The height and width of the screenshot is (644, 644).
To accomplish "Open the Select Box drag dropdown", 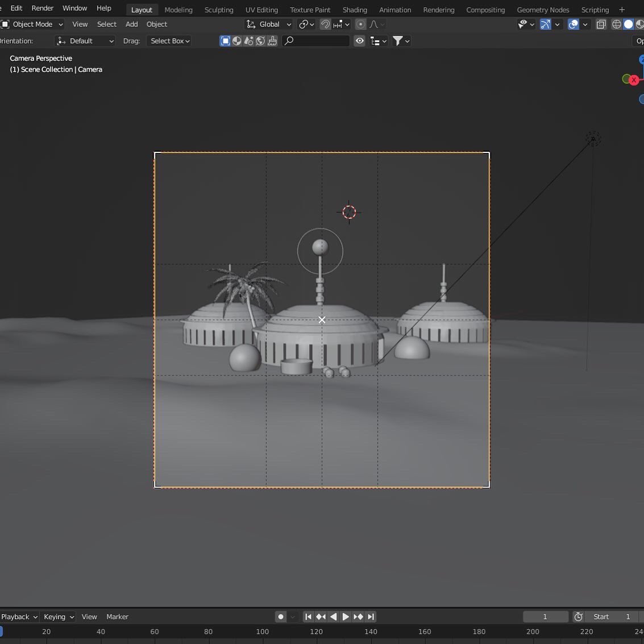I will [x=169, y=41].
